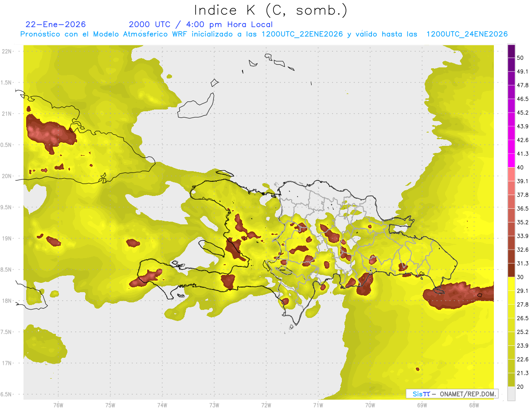Viewport: 532px width, 411px height.
Task: Click the legend value "41.3"
Action: (522, 154)
